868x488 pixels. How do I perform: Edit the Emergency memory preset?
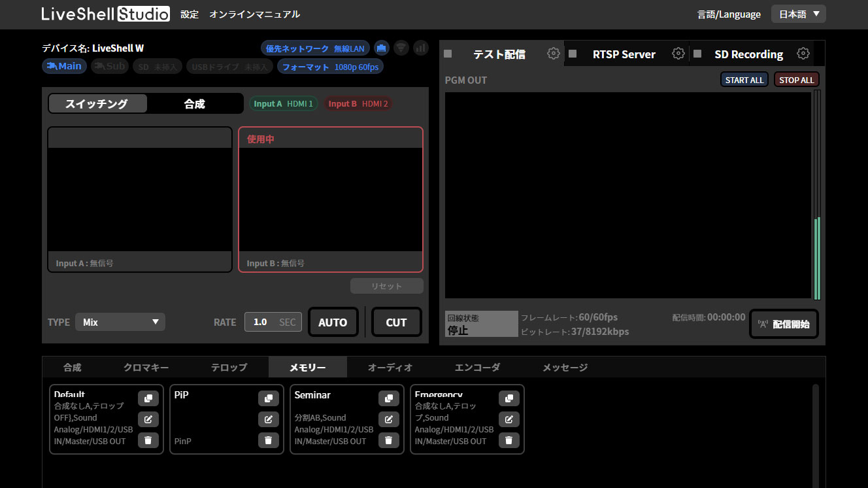point(509,419)
